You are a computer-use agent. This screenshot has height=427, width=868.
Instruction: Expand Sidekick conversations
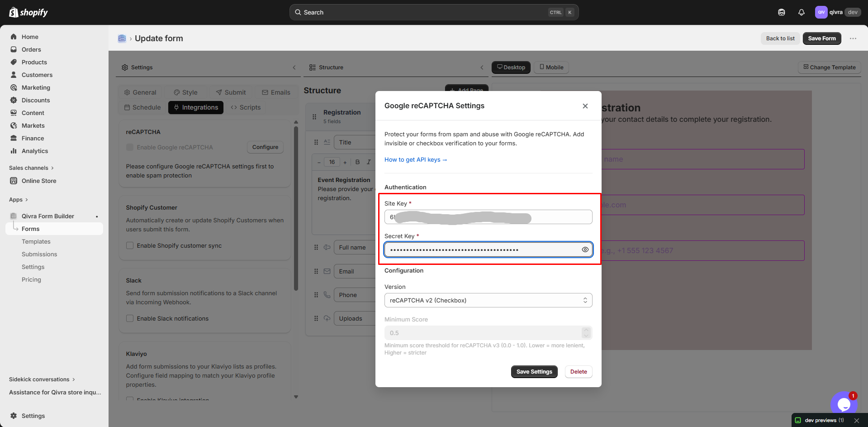[x=42, y=379]
